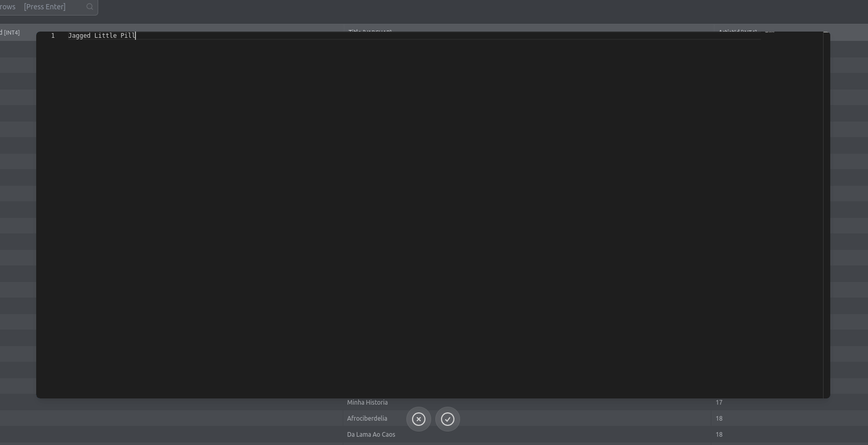Viewport: 868px width, 445px height.
Task: Select the 'Da Lama Ao Caos' title cell
Action: point(526,435)
